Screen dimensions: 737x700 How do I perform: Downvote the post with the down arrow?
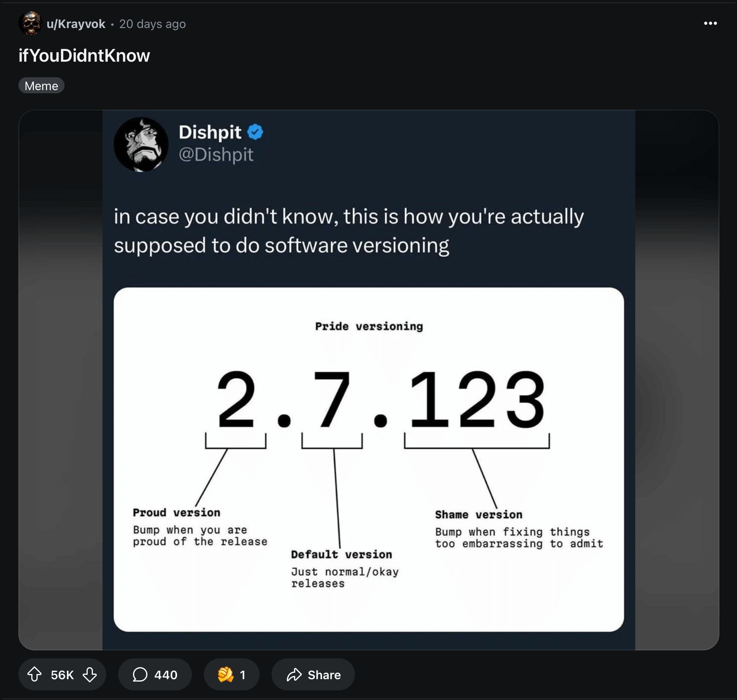[x=90, y=674]
